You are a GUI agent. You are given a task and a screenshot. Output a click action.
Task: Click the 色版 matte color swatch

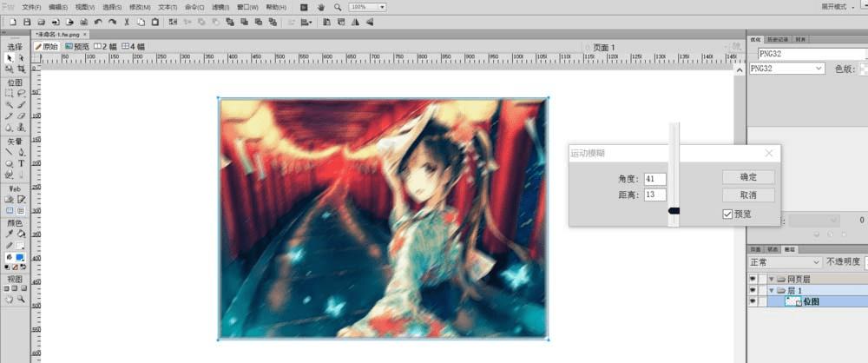(864, 69)
